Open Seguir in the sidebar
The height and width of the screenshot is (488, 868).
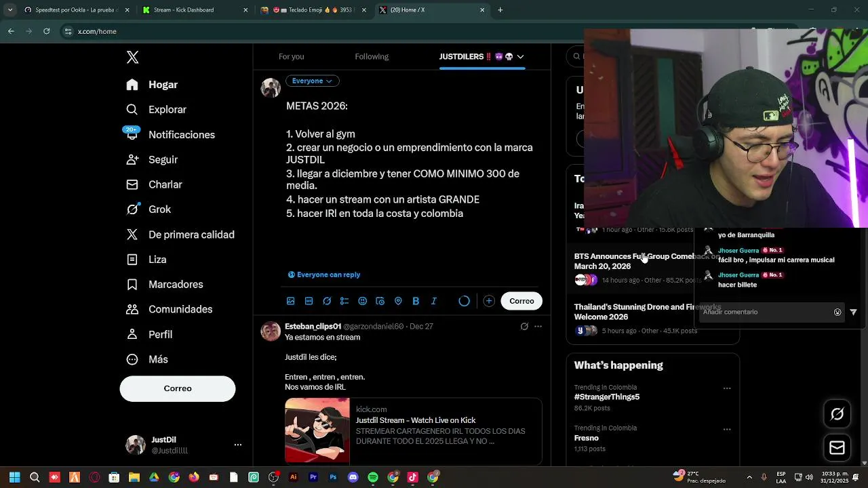[152, 160]
